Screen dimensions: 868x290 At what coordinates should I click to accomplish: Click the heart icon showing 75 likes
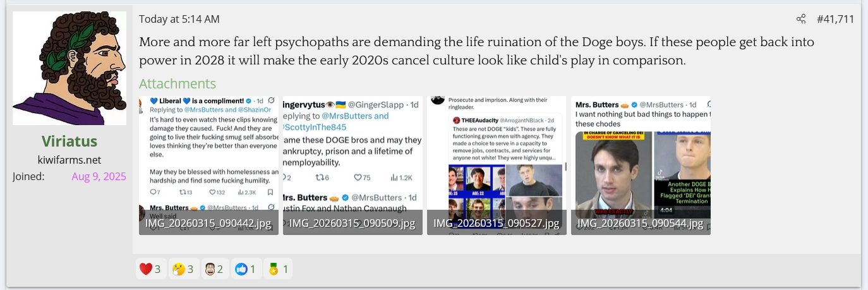coord(358,178)
